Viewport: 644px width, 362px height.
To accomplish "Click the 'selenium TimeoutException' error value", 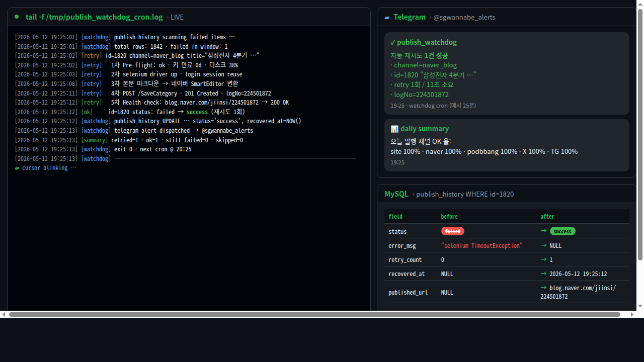I will pyautogui.click(x=482, y=246).
